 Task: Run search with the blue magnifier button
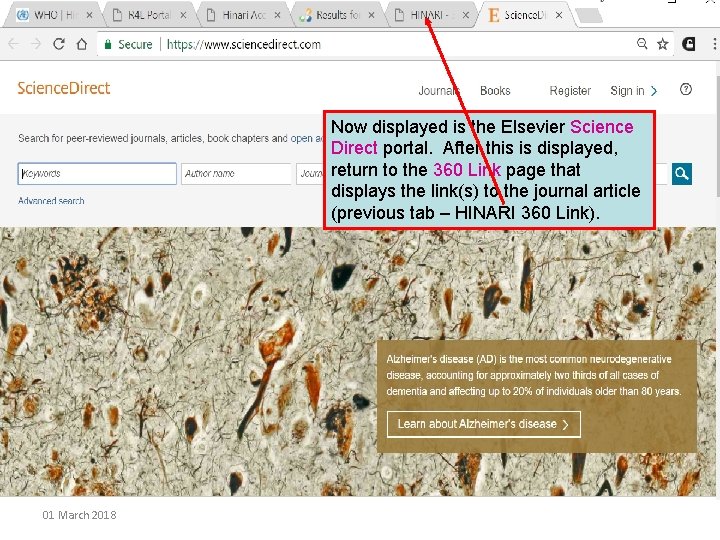click(682, 174)
